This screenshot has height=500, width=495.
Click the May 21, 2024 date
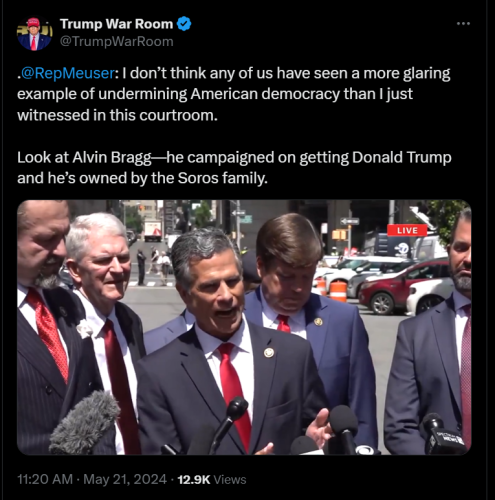(125, 479)
